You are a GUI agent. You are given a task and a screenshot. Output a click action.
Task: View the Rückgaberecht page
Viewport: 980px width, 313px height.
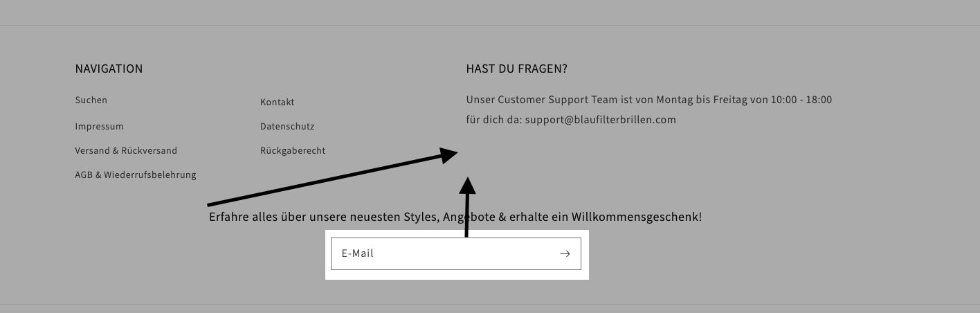[293, 151]
